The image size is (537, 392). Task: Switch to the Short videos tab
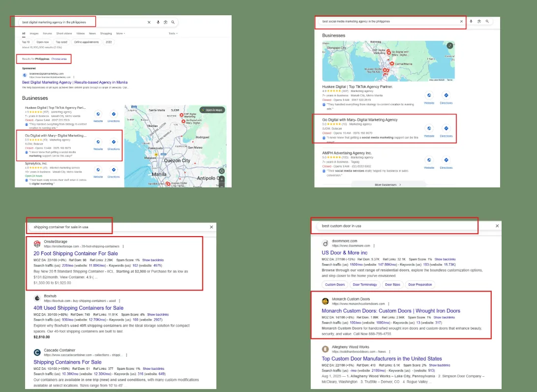click(x=64, y=33)
